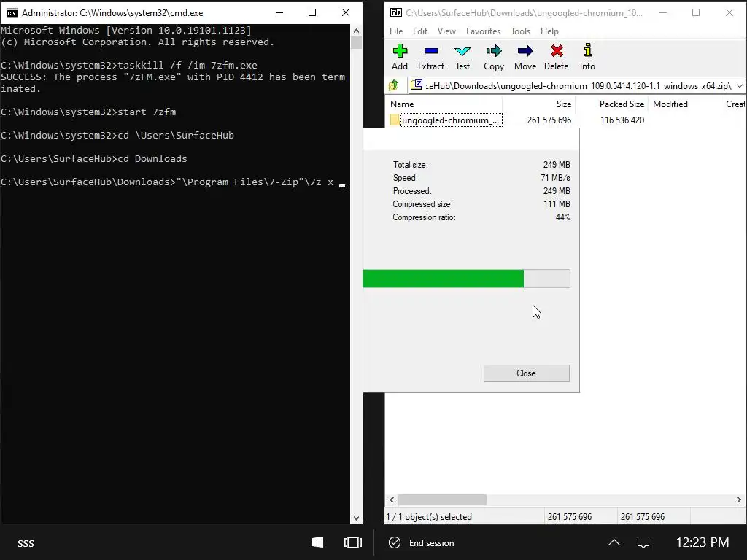
Task: Click the folder size value 261 575 696
Action: pyautogui.click(x=549, y=120)
